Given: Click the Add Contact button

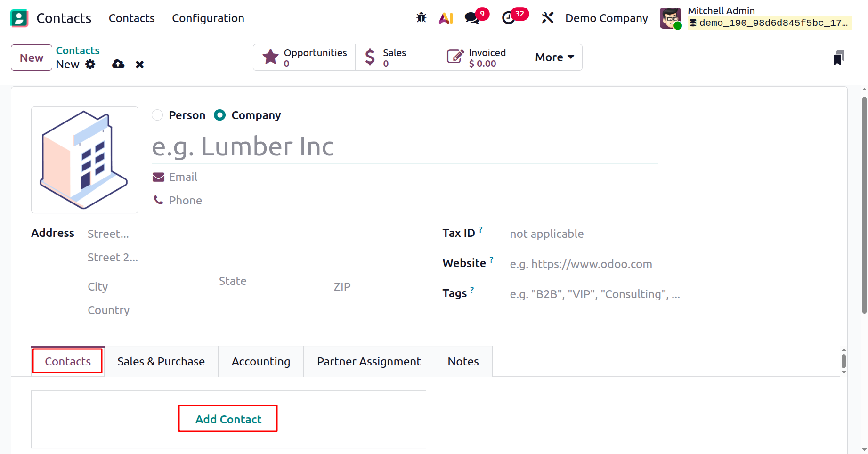Looking at the screenshot, I should pyautogui.click(x=228, y=419).
